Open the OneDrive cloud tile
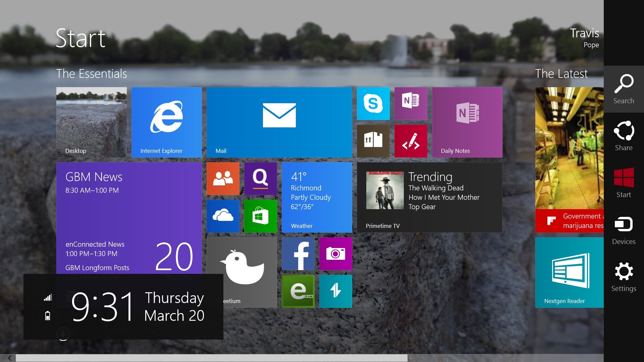644x362 pixels. pos(223,216)
